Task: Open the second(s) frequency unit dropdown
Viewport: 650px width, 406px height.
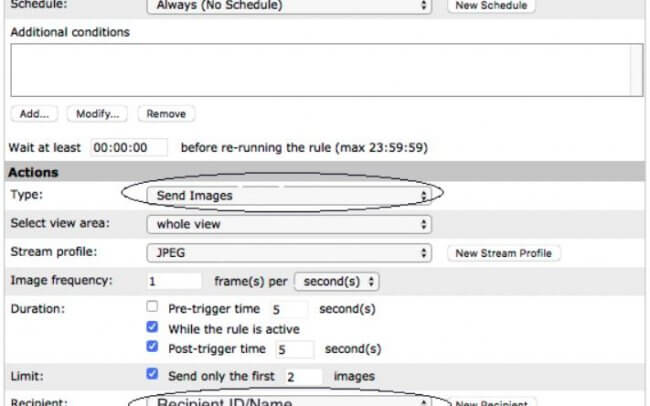Action: click(x=336, y=282)
